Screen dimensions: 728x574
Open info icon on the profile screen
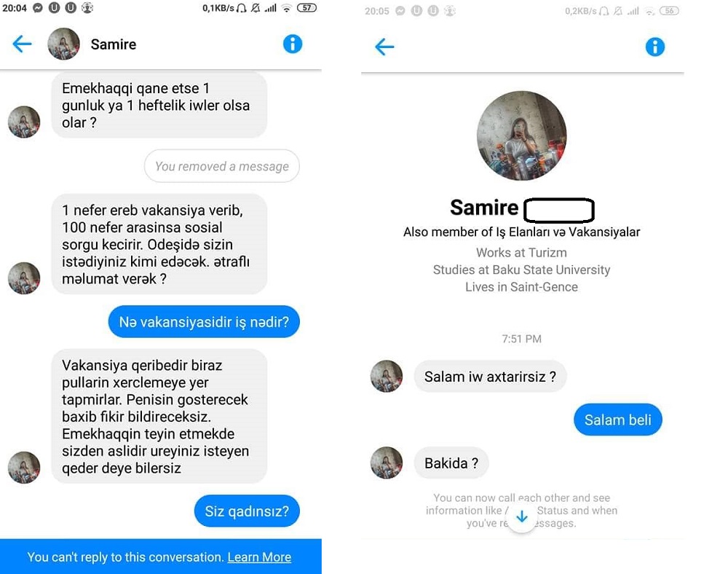click(655, 47)
